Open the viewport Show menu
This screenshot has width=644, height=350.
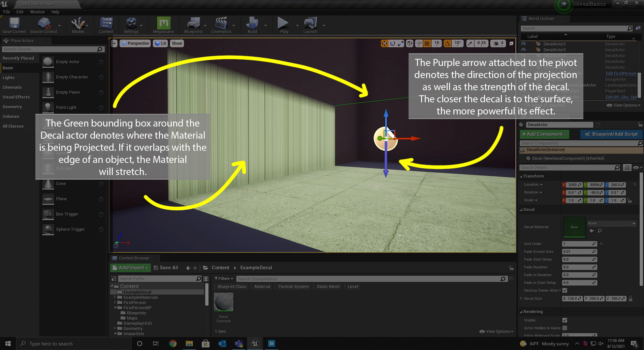click(177, 43)
